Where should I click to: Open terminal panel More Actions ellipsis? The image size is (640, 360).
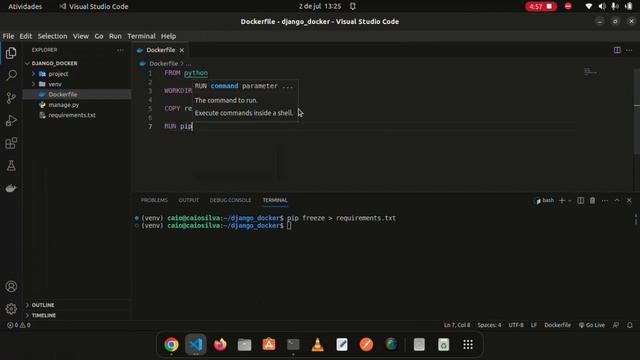pos(604,200)
